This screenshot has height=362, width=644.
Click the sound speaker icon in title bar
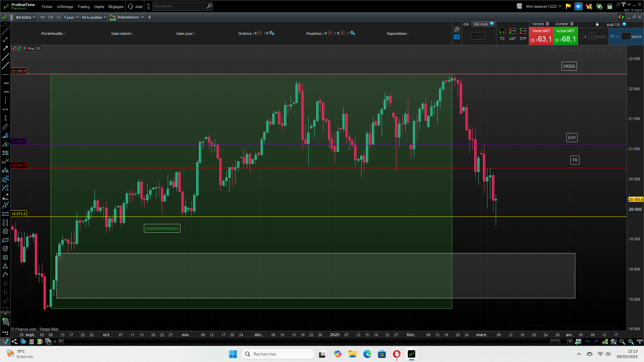click(578, 6)
